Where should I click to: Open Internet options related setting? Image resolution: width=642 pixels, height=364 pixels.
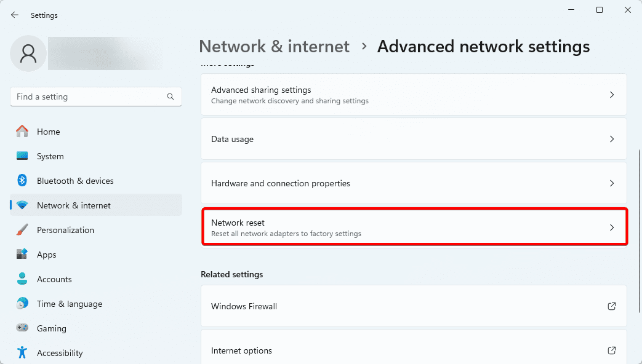click(414, 347)
